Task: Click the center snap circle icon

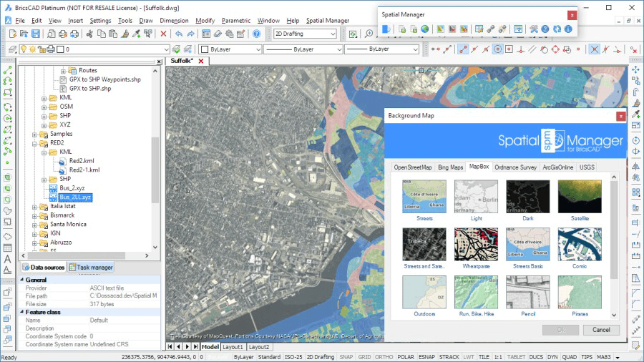Action: [x=497, y=49]
